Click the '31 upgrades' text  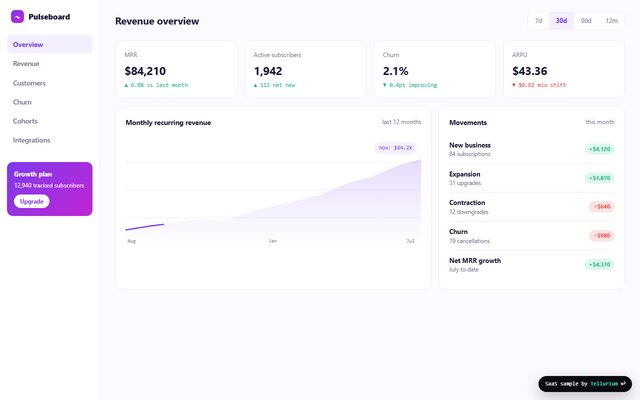465,183
